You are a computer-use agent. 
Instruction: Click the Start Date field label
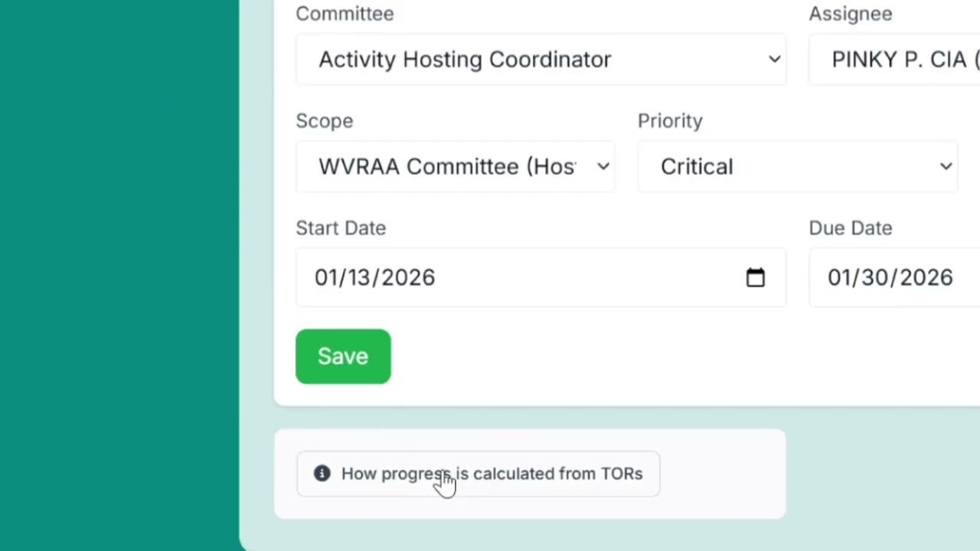tap(341, 228)
